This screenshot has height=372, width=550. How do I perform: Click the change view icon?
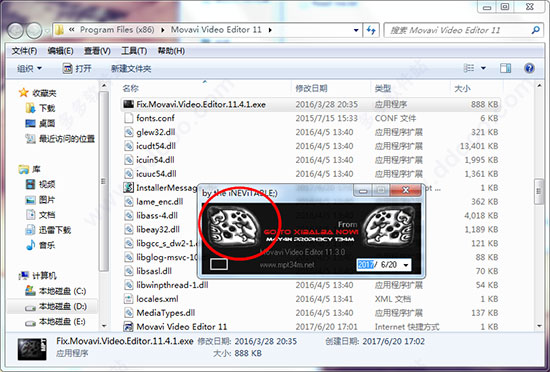point(469,68)
